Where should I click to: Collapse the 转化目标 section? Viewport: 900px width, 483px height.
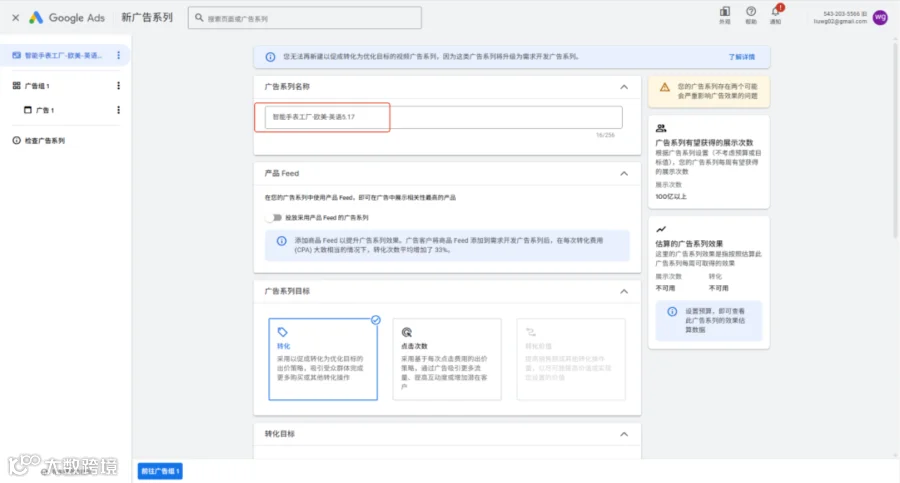624,434
